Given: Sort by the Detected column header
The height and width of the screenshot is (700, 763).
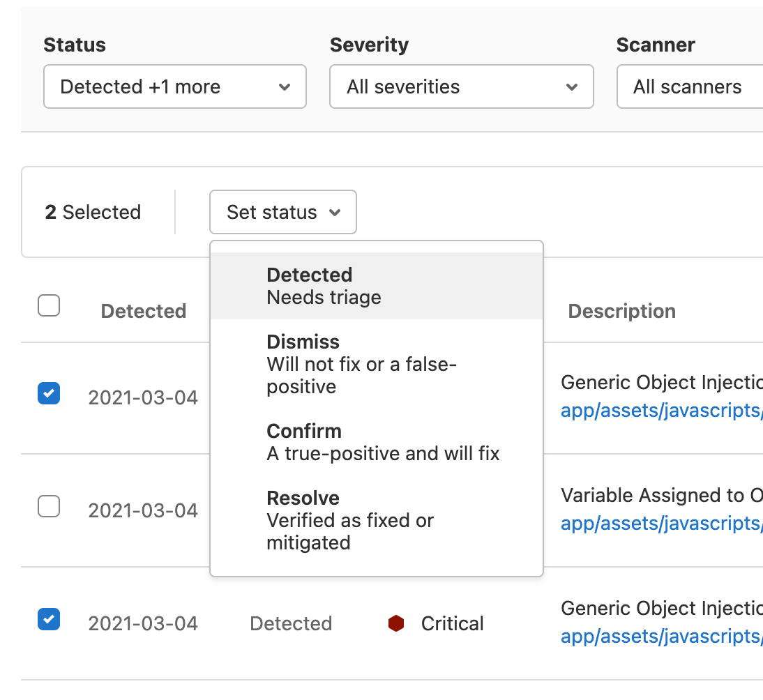Looking at the screenshot, I should 143,311.
